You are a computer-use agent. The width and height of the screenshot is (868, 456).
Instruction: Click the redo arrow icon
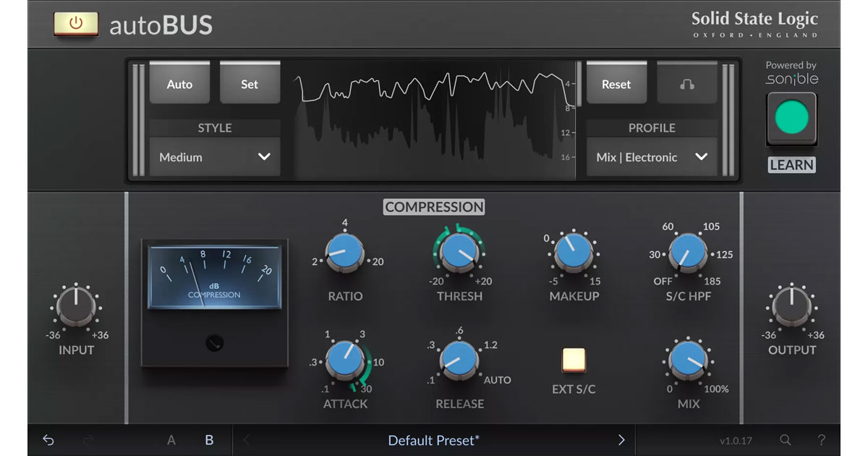pyautogui.click(x=88, y=440)
